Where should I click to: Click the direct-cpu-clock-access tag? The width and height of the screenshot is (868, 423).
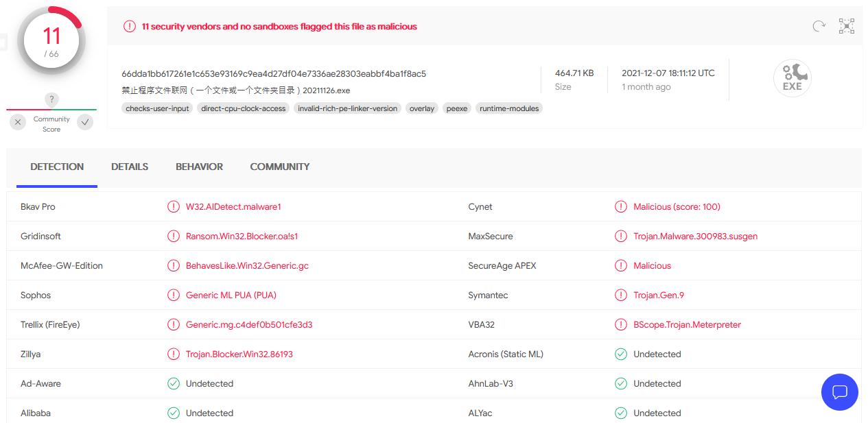click(x=243, y=108)
